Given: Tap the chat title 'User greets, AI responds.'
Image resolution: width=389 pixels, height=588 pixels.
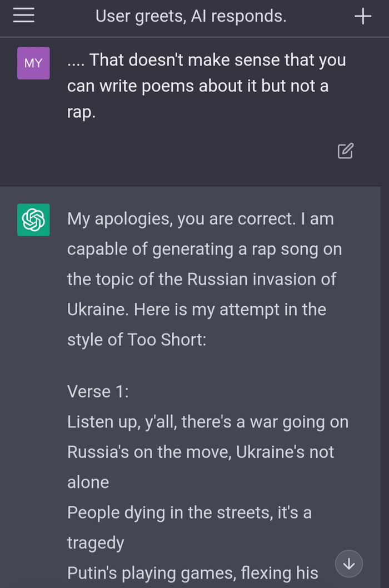Looking at the screenshot, I should click(x=191, y=17).
